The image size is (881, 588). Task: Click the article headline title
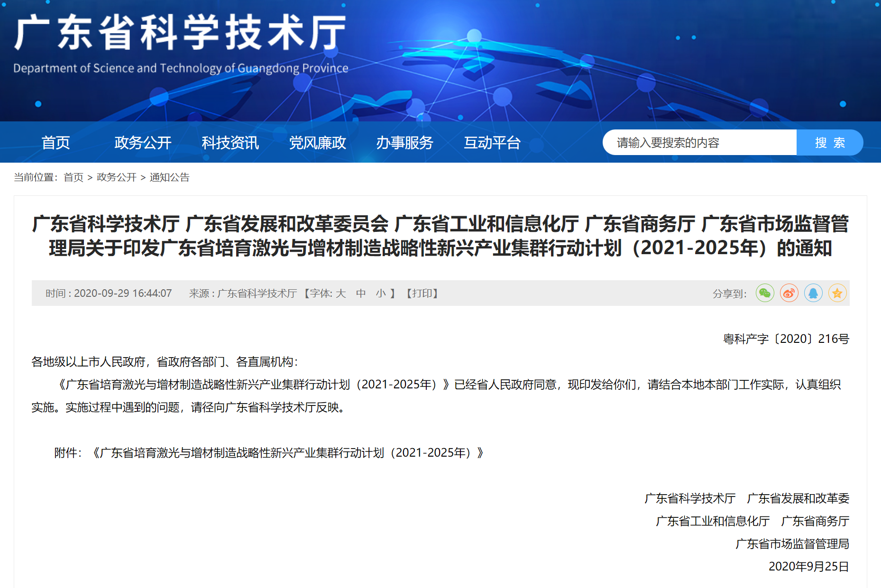click(x=440, y=236)
